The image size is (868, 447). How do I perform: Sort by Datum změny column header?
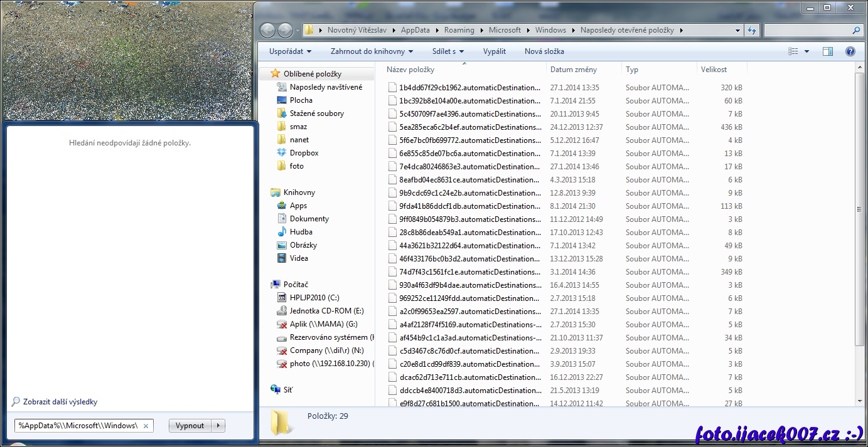click(573, 70)
